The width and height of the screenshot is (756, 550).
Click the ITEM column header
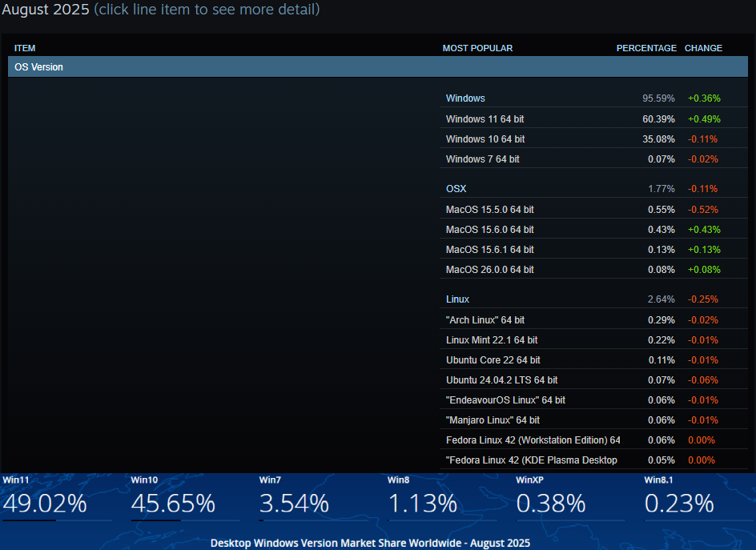(x=25, y=48)
